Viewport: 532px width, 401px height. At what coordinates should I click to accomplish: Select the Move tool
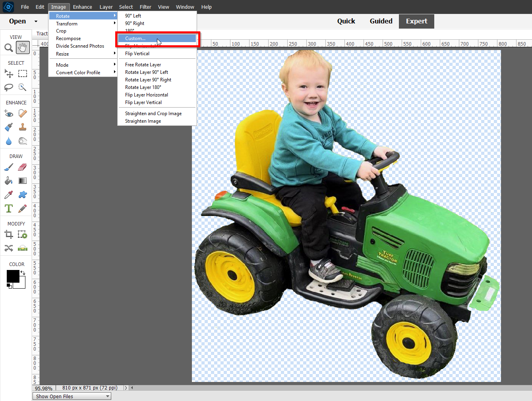pyautogui.click(x=8, y=73)
